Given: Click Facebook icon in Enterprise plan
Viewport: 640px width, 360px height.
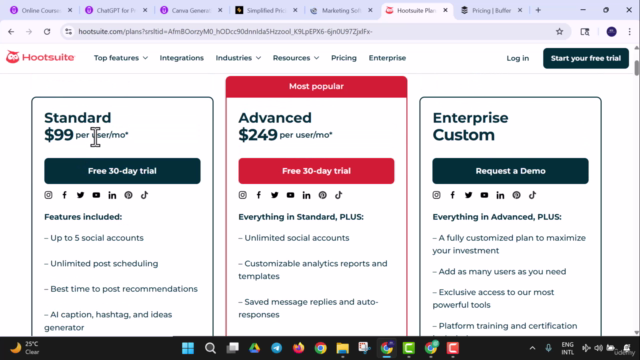Looking at the screenshot, I should (x=453, y=195).
